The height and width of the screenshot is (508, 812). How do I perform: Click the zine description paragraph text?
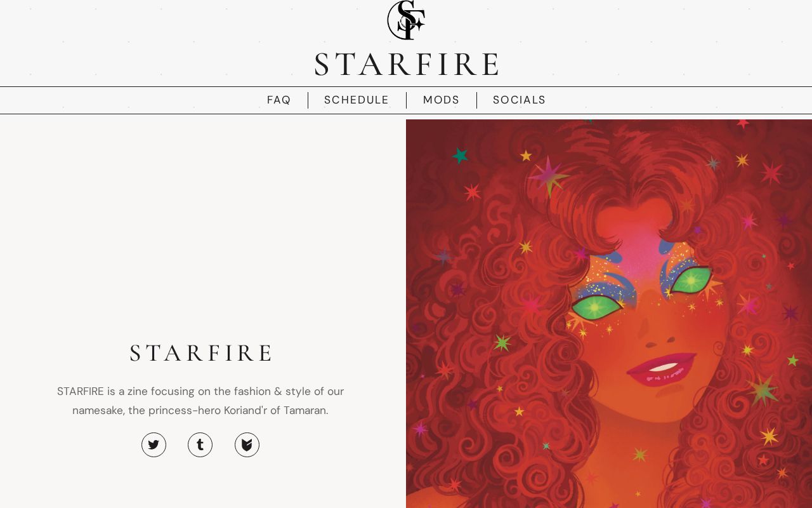coord(200,401)
